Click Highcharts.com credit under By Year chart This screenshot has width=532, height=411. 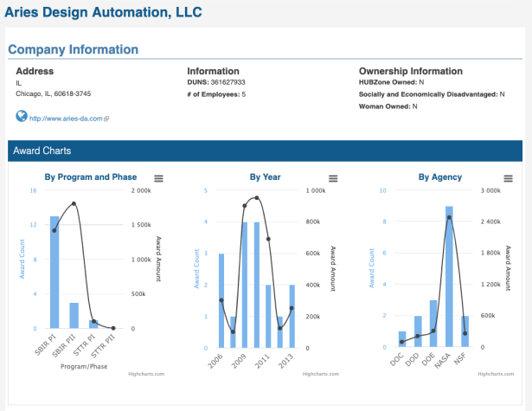pyautogui.click(x=320, y=375)
